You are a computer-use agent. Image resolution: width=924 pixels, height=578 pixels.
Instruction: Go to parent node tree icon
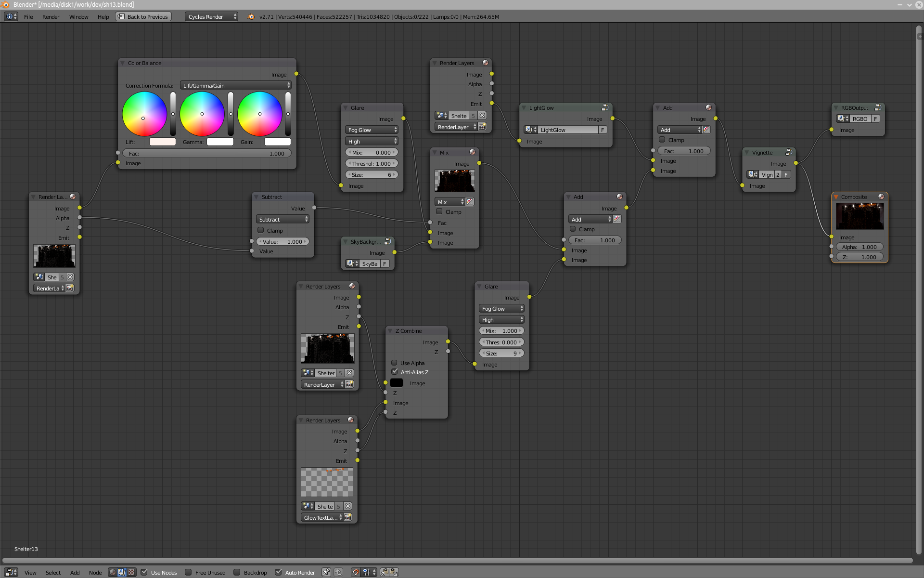[338, 572]
